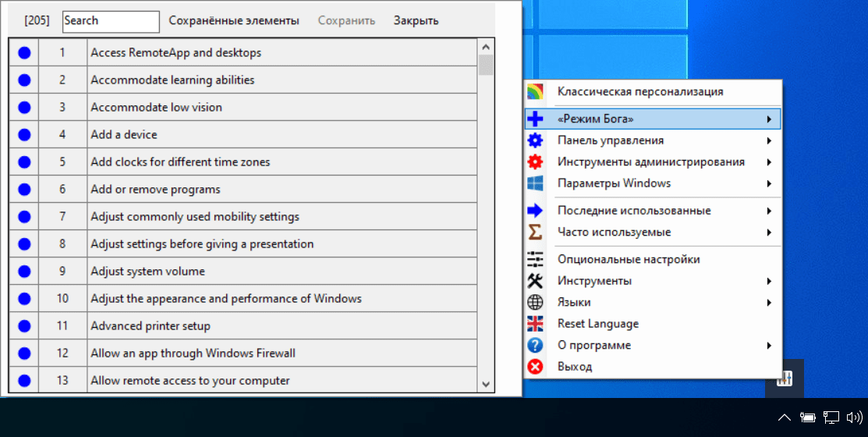Choose Reset Language menu entry
This screenshot has height=437, width=868.
pos(653,323)
